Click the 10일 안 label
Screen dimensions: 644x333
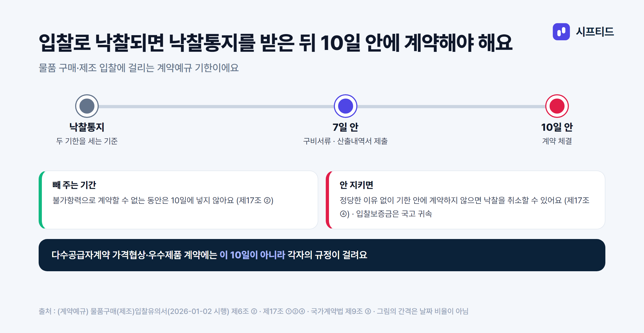pyautogui.click(x=557, y=127)
